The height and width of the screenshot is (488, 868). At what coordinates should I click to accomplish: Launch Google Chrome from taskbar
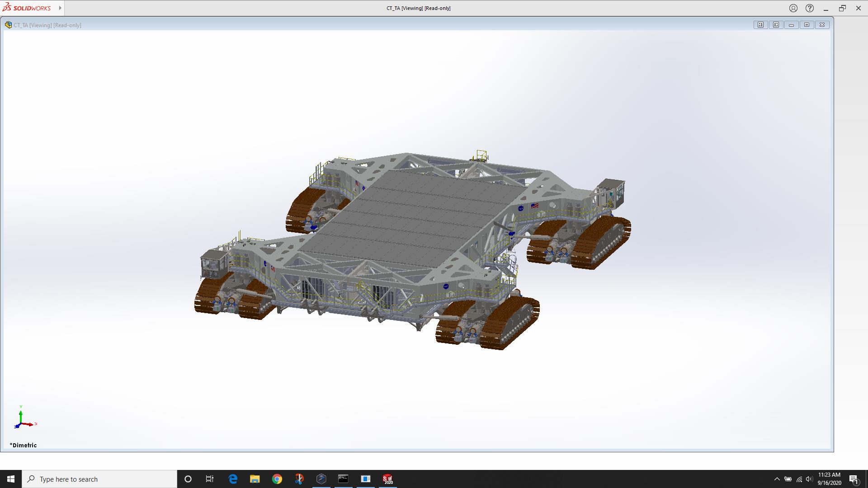pyautogui.click(x=277, y=479)
